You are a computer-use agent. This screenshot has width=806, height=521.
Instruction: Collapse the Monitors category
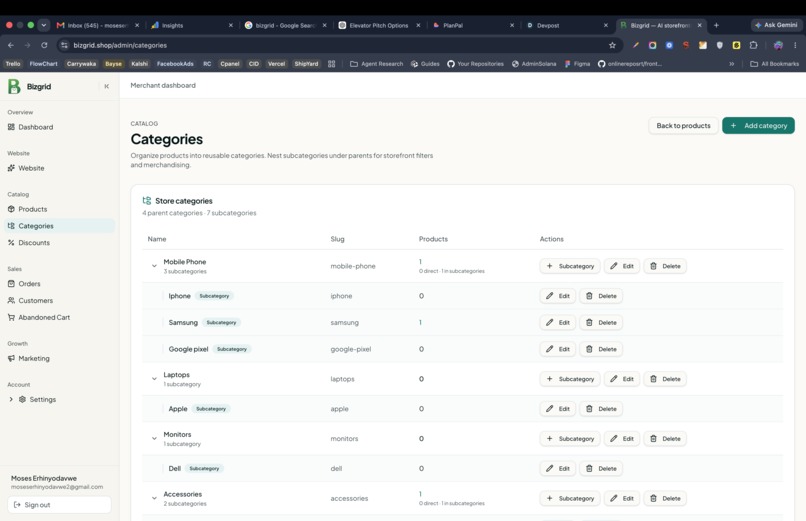(x=154, y=439)
